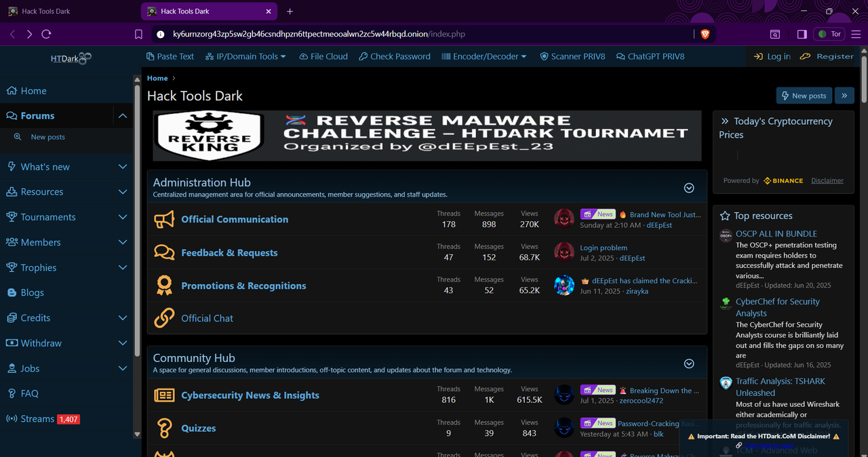Image resolution: width=868 pixels, height=457 pixels.
Task: Open IP/Domain Tools dropdown menu
Action: point(245,56)
